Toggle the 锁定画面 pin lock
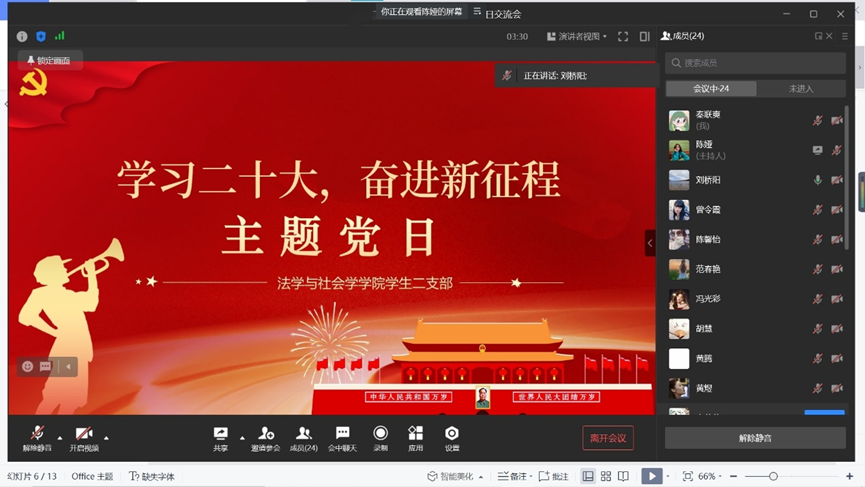This screenshot has height=487, width=865. [x=49, y=61]
